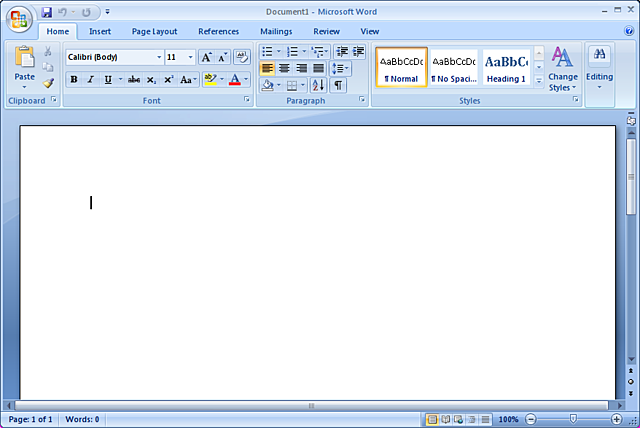640x428 pixels.
Task: Click the Shrink Font icon
Action: (222, 57)
